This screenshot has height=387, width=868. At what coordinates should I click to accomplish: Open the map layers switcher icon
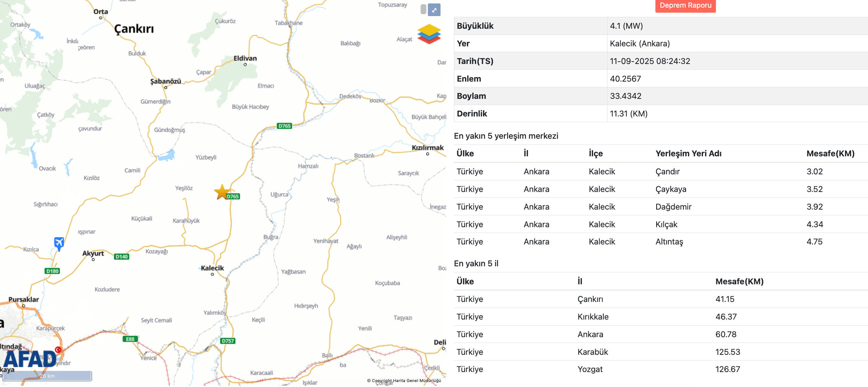pos(429,34)
